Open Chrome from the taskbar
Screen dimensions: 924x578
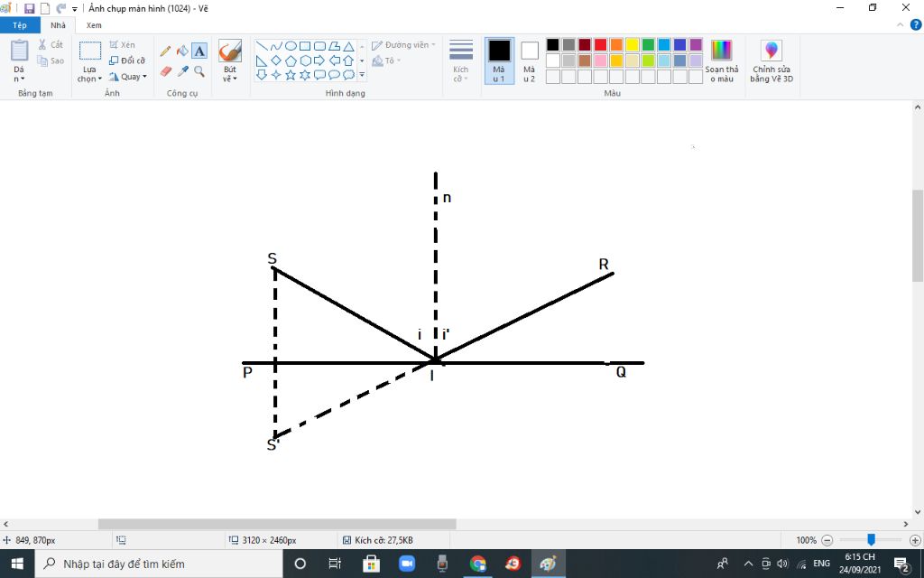[x=478, y=564]
